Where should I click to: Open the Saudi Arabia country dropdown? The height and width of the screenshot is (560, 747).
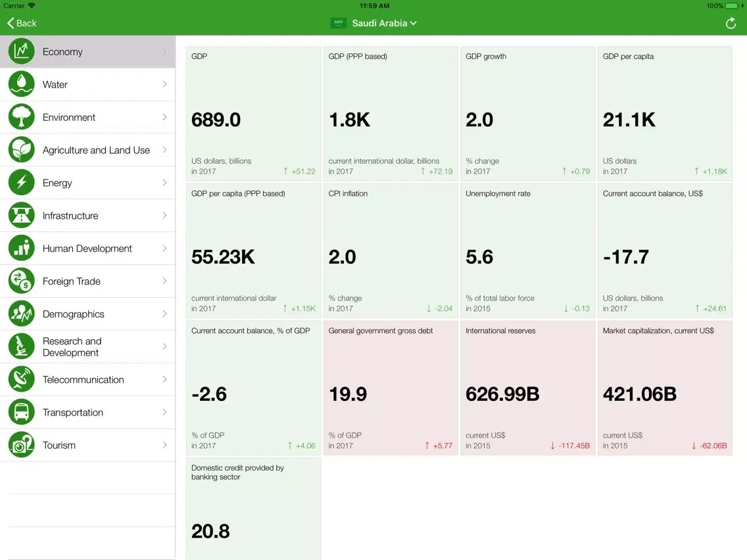coord(384,23)
